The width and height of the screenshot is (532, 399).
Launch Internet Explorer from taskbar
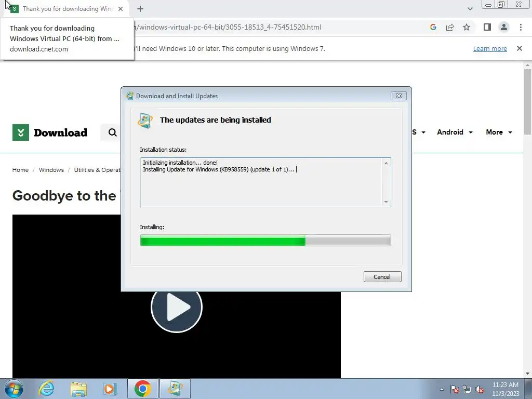(46, 389)
